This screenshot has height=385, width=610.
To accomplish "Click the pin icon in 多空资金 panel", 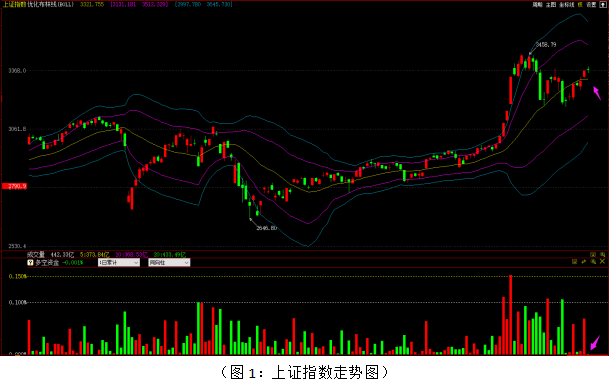I will (584, 261).
